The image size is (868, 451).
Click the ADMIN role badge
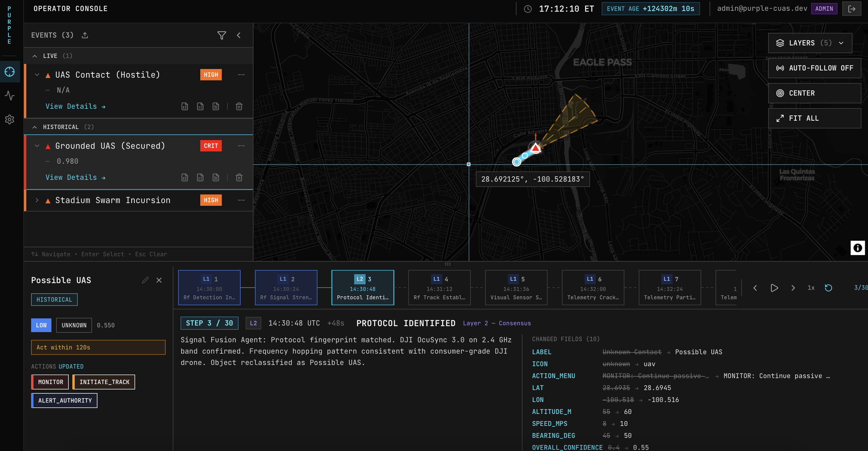point(824,9)
